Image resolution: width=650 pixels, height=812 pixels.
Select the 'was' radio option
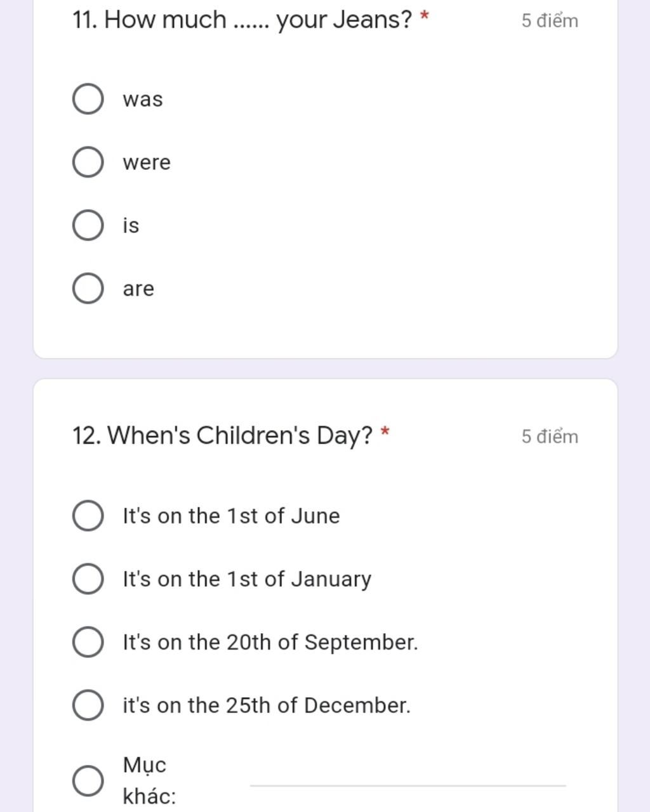pos(88,99)
